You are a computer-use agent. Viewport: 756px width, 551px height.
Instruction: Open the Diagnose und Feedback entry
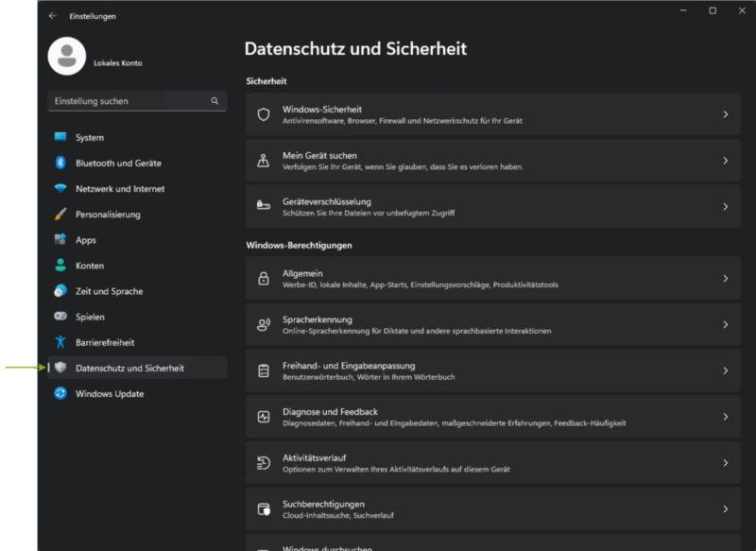tap(492, 417)
